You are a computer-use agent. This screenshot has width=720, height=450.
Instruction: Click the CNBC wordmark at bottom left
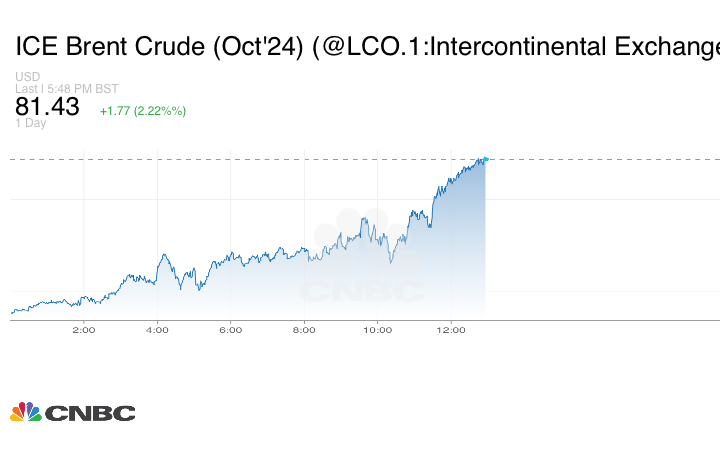point(90,412)
